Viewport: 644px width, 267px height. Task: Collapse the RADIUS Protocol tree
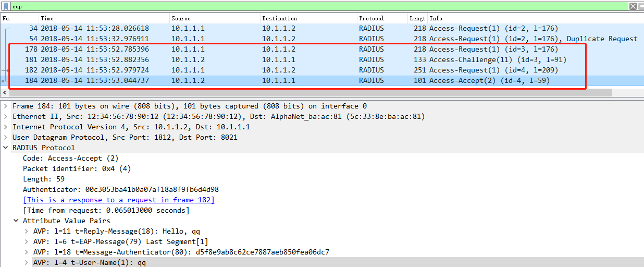point(5,148)
